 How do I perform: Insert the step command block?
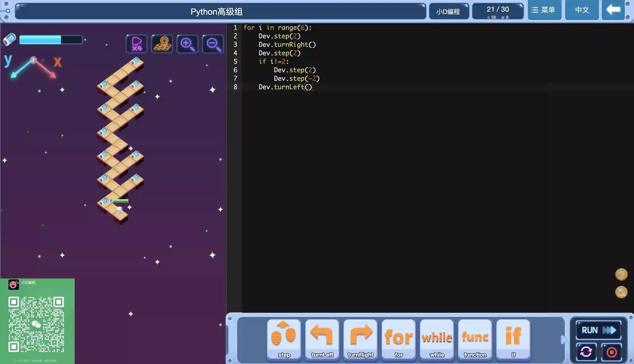point(284,339)
